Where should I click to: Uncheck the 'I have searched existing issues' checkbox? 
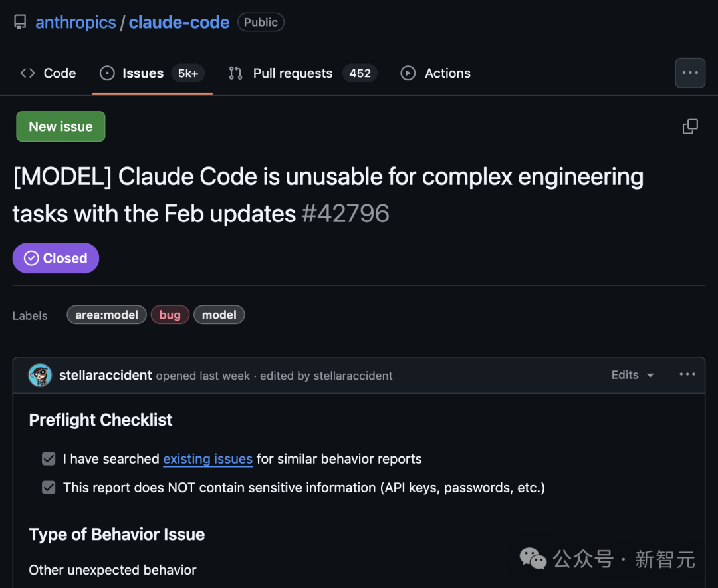pos(48,458)
